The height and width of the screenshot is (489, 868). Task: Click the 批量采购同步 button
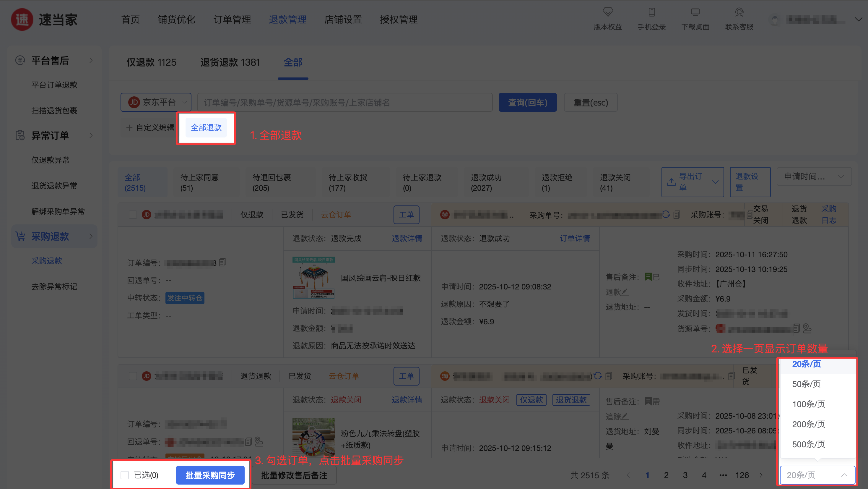210,475
